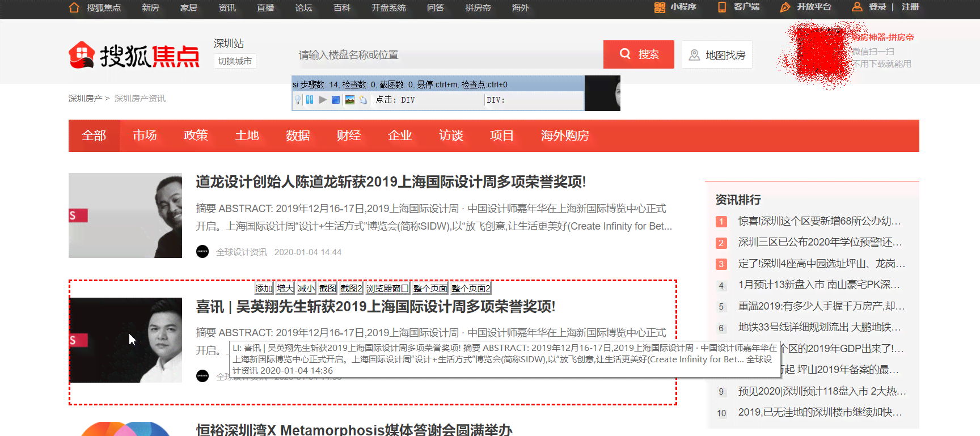
Task: Click the blue stop square in recorder toolbar
Action: (x=336, y=100)
